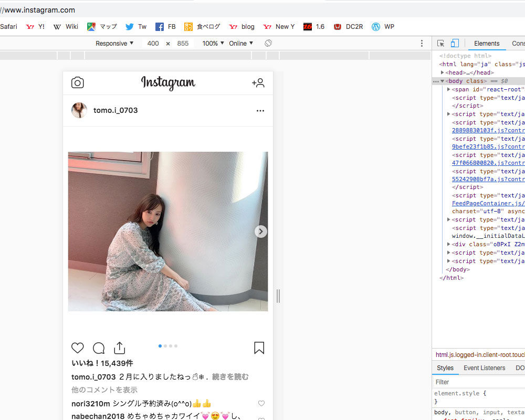Like the nori3210m comment
Screen dimensions: 525x420
pos(261,403)
